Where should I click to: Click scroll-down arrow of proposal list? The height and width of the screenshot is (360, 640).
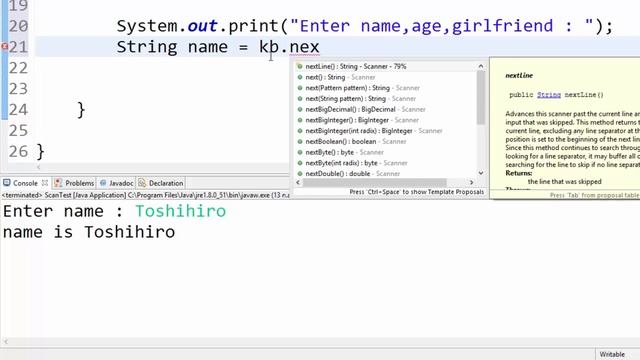481,173
